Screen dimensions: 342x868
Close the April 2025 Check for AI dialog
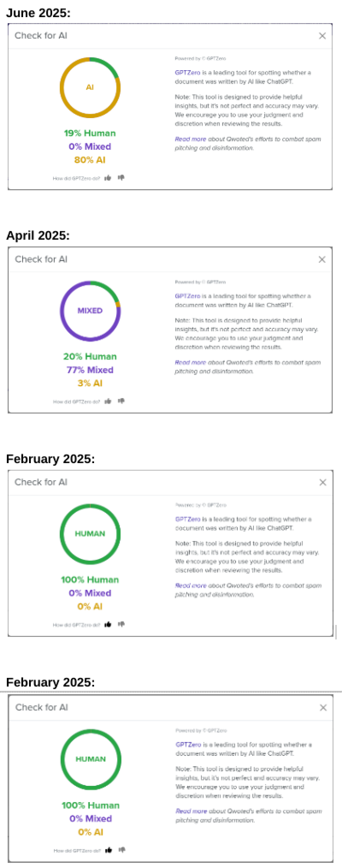[x=322, y=259]
